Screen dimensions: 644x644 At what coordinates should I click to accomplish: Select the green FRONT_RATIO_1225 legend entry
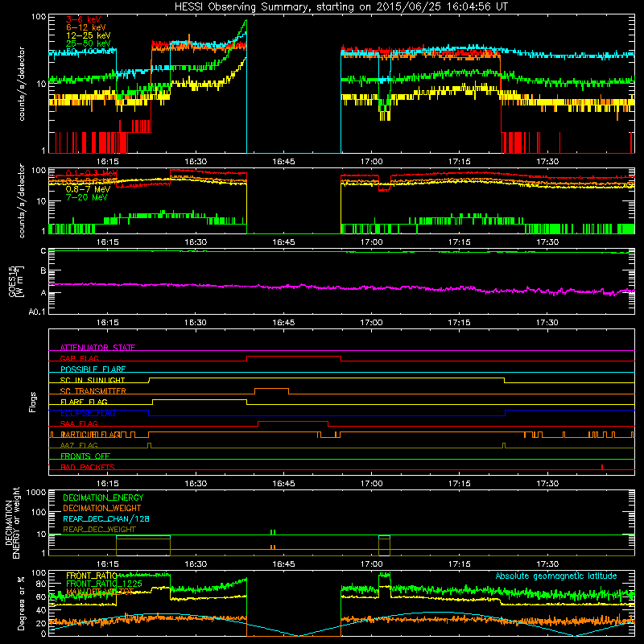(104, 584)
